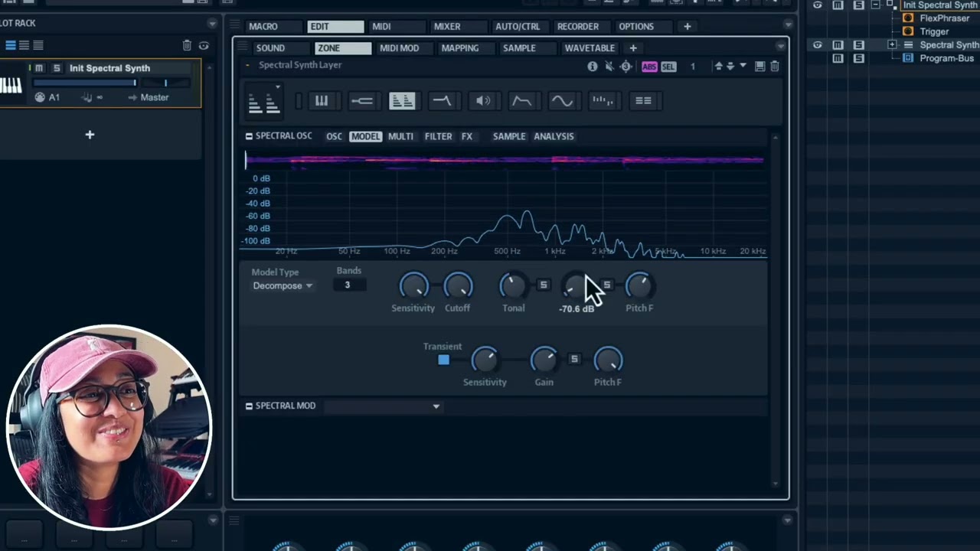
Task: Add a new slot with plus button
Action: pyautogui.click(x=90, y=135)
